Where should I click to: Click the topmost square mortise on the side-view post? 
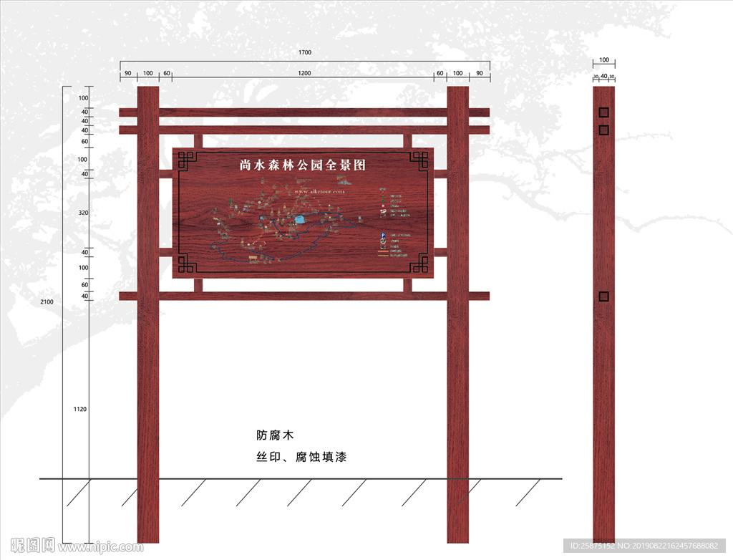(x=604, y=112)
